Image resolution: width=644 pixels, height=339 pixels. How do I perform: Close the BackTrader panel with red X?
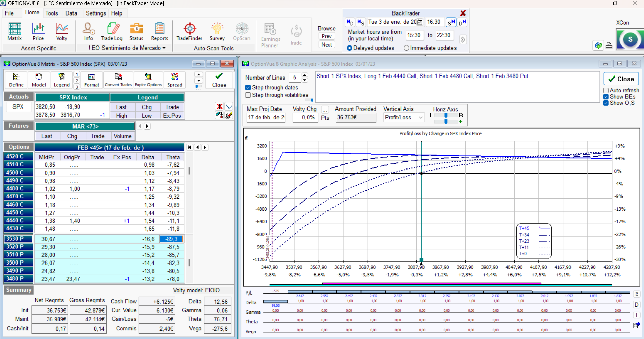click(x=463, y=13)
